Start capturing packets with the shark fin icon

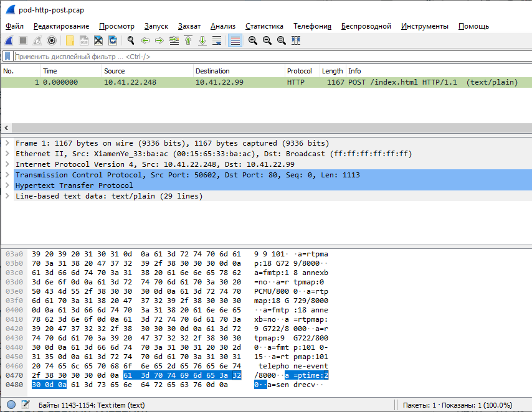pyautogui.click(x=9, y=40)
